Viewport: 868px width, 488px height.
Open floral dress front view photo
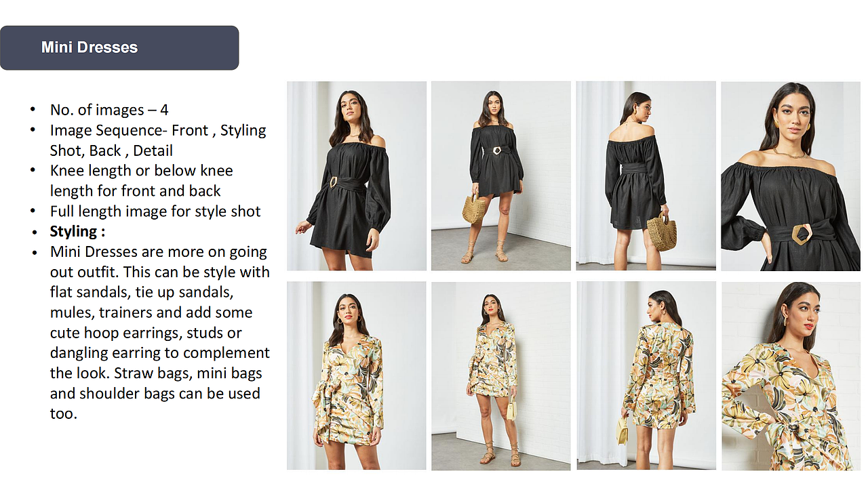pos(357,375)
